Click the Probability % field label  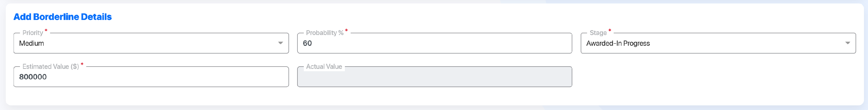click(325, 33)
